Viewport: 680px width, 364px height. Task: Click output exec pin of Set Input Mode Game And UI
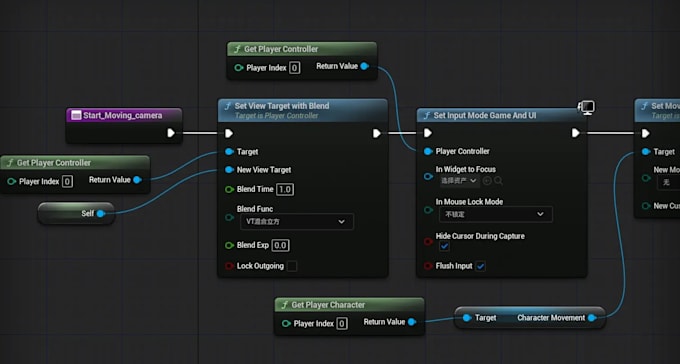pos(575,133)
